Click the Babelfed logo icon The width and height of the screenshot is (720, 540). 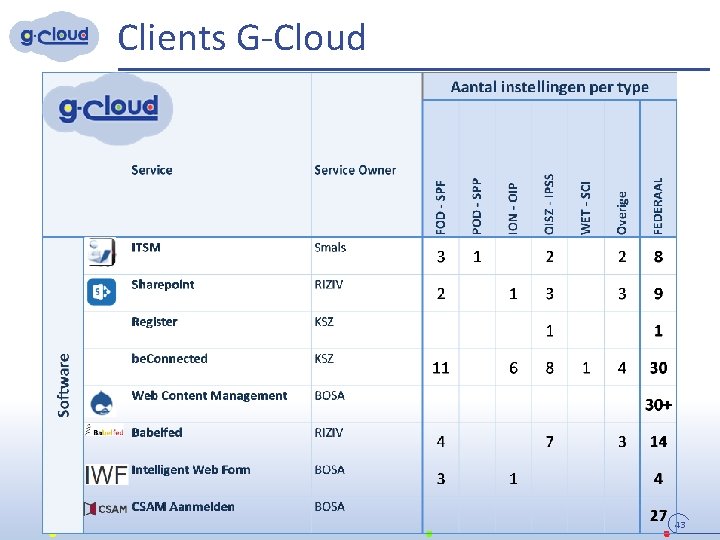coord(105,432)
